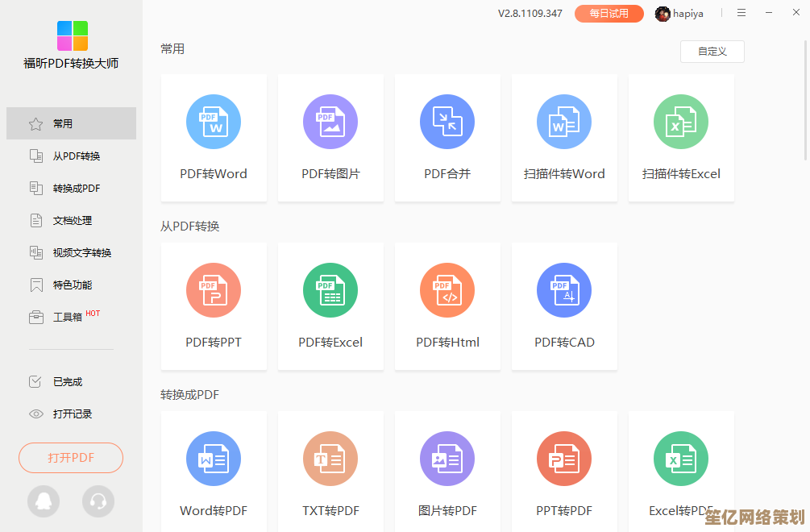
Task: Open the hamburger main menu in title bar
Action: pos(741,13)
